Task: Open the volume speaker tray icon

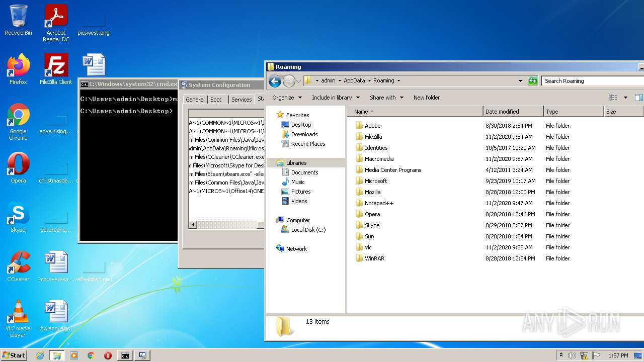Action: click(x=572, y=355)
